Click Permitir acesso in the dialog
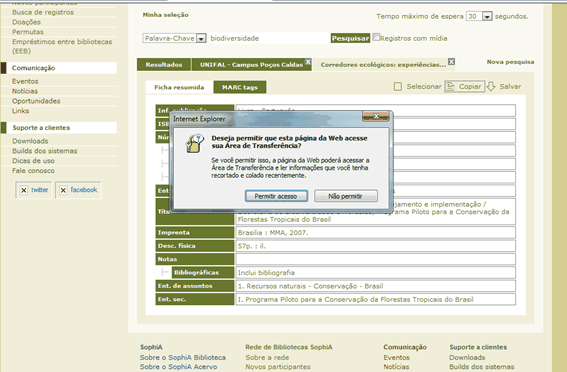The height and width of the screenshot is (372, 567). coord(276,196)
